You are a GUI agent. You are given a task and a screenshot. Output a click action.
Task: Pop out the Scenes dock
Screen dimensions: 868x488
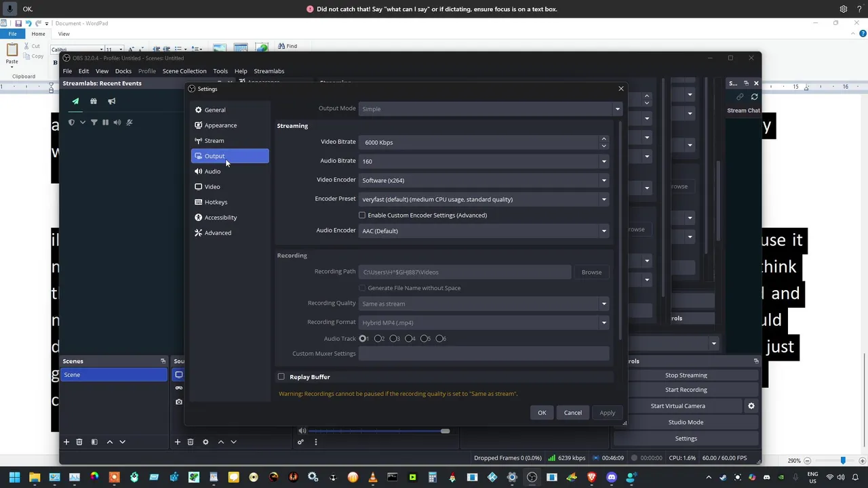click(x=163, y=361)
